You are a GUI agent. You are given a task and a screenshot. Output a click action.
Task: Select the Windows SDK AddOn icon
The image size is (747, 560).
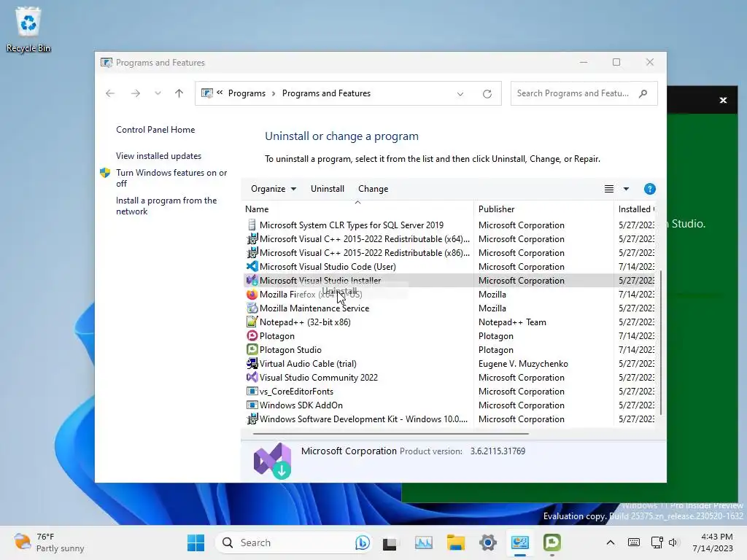[252, 405]
